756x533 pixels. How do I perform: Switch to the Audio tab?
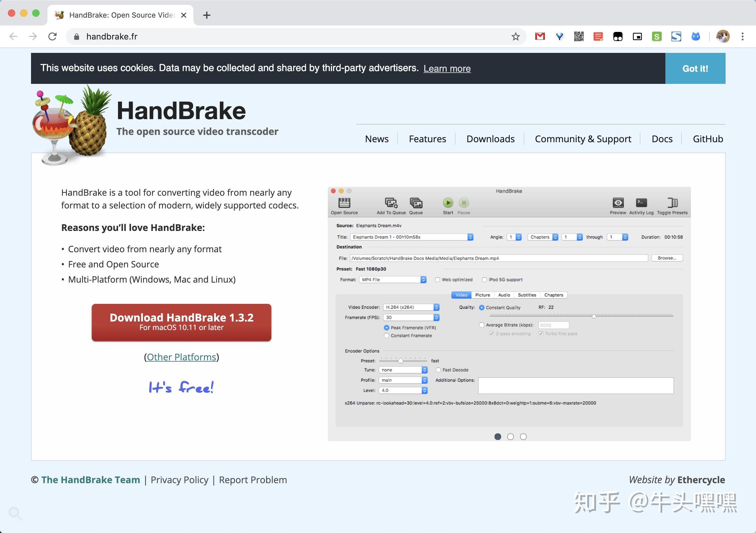pos(504,295)
